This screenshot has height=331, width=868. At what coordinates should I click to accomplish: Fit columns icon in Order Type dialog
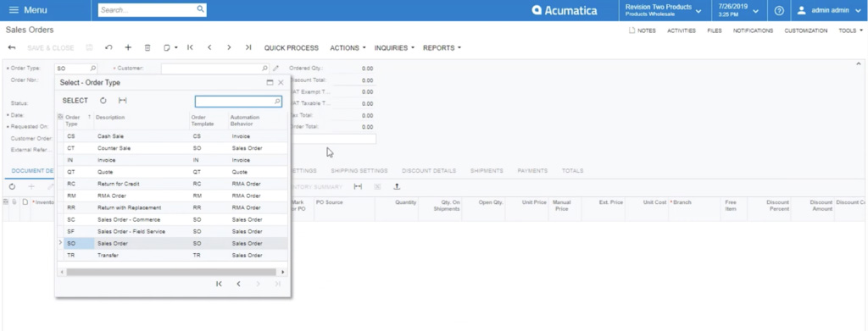(x=122, y=101)
